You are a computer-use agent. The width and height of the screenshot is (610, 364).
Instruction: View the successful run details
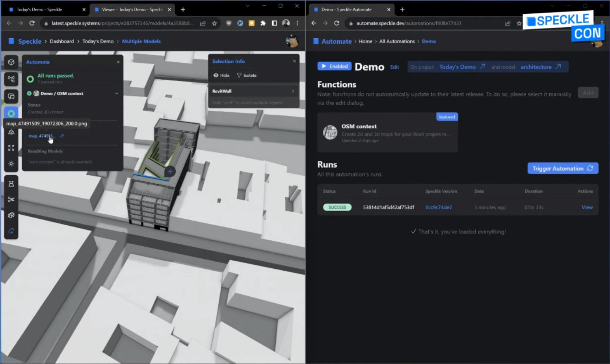tap(587, 207)
